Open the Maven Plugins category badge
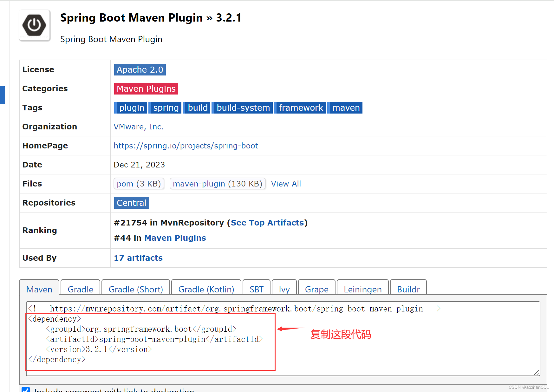This screenshot has width=554, height=392. 146,88
